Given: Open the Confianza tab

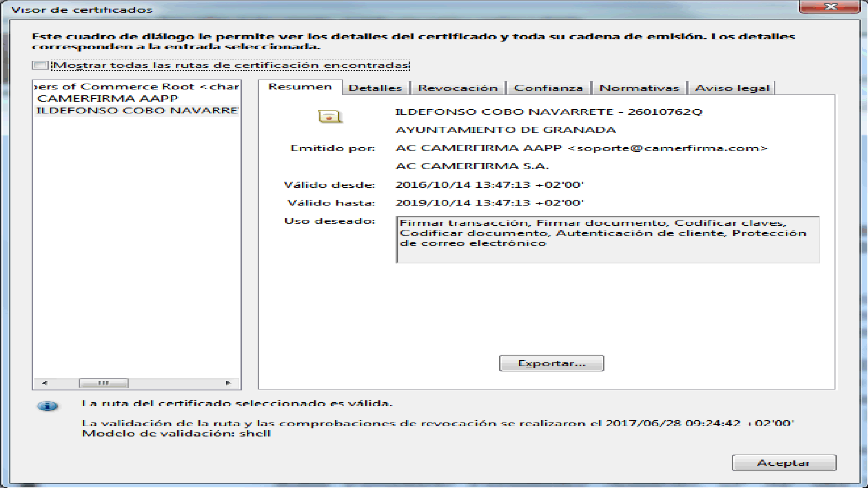Looking at the screenshot, I should [548, 88].
